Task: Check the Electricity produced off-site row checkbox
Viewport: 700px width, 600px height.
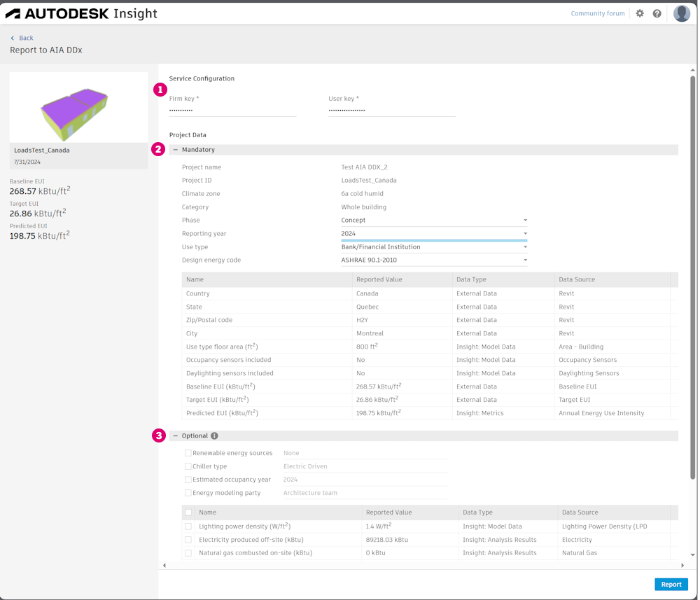Action: tap(188, 540)
